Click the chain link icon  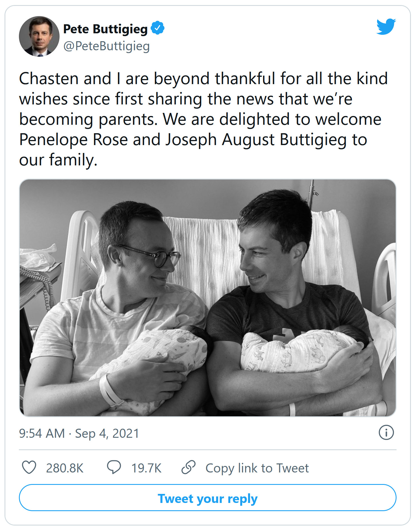pos(188,467)
